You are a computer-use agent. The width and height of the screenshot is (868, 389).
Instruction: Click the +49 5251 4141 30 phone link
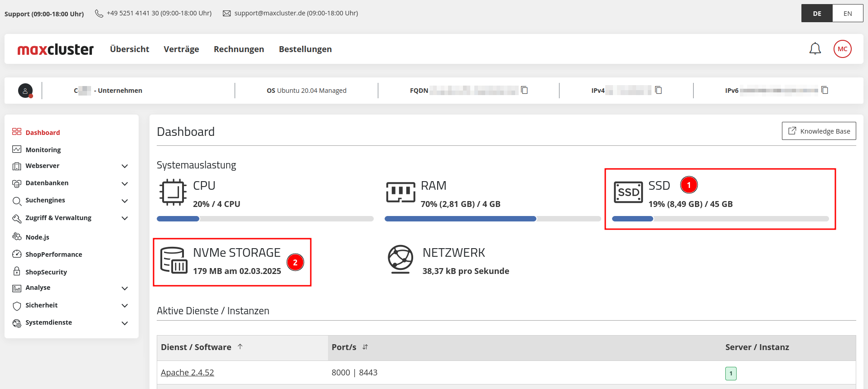[x=159, y=13]
